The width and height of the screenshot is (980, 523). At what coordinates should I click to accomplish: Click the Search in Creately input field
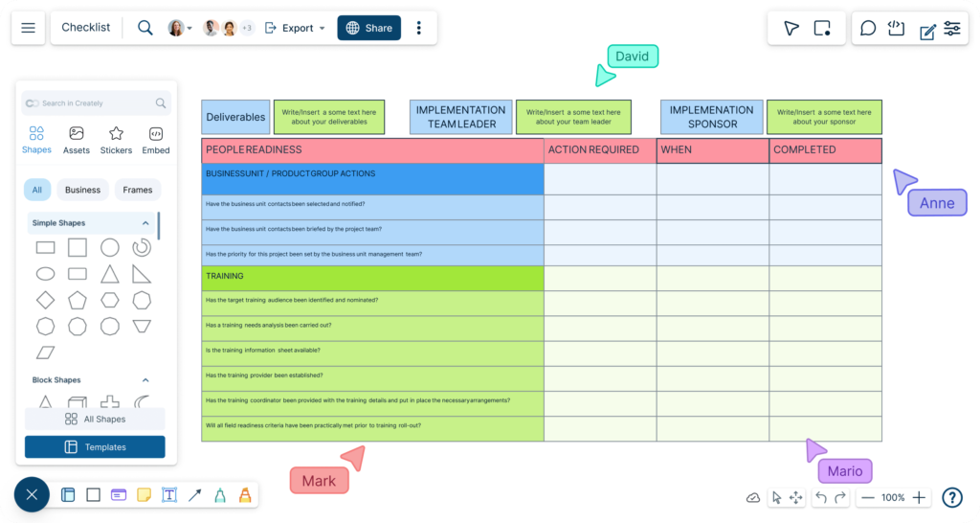[x=97, y=103]
